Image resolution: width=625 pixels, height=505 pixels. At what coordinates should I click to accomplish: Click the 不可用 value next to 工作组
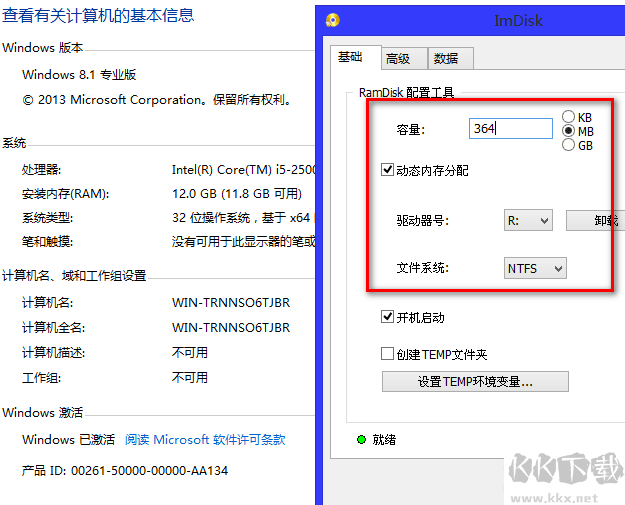coord(190,377)
